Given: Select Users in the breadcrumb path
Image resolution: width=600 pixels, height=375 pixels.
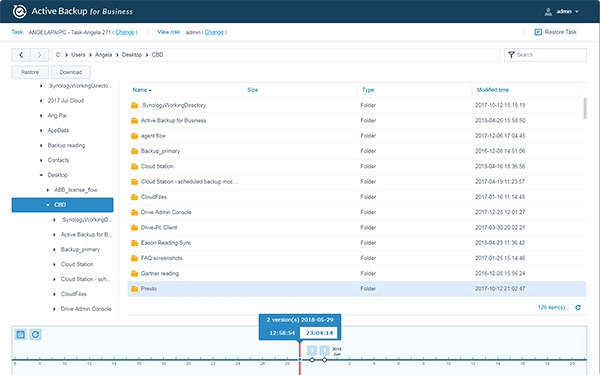Looking at the screenshot, I should pos(78,55).
